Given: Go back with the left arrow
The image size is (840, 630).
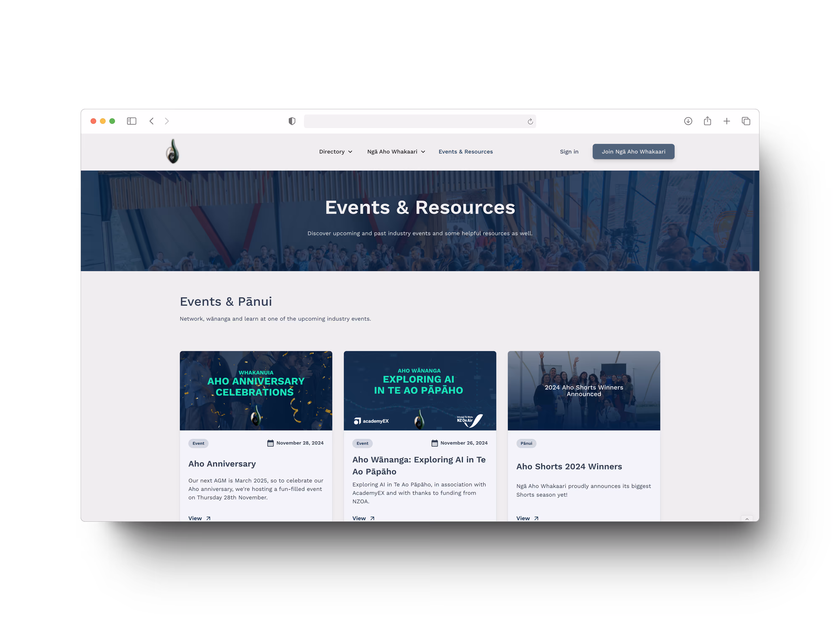Looking at the screenshot, I should (x=152, y=121).
